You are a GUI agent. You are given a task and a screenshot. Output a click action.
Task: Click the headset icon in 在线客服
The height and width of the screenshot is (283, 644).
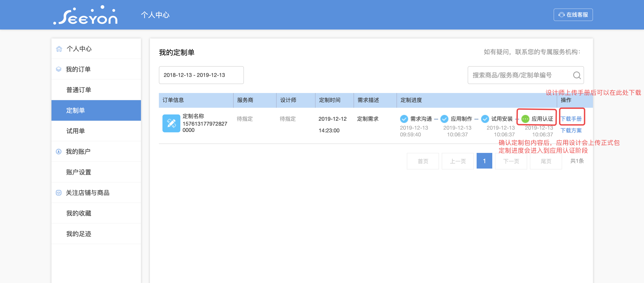coord(561,15)
